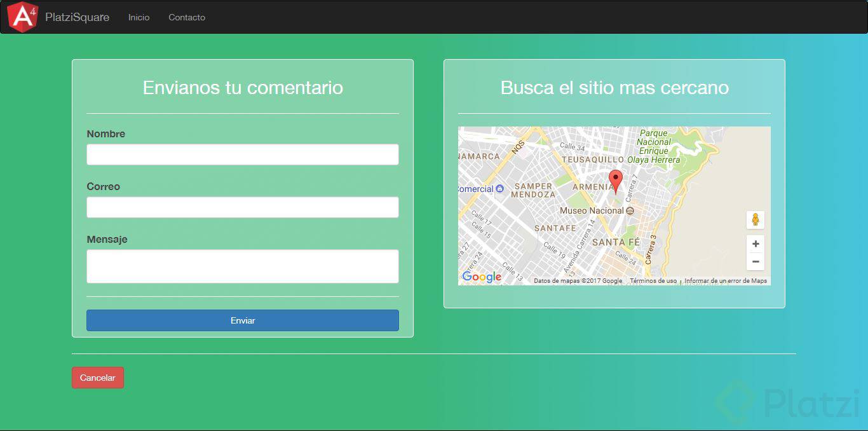Go to the Inicio menu item
The height and width of the screenshot is (431, 868).
click(x=139, y=17)
